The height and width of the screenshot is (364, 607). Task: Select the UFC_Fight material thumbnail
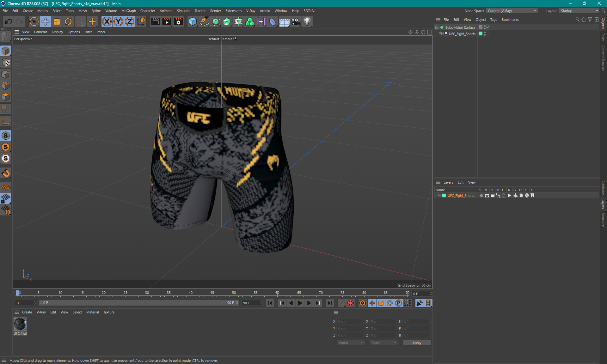click(20, 324)
